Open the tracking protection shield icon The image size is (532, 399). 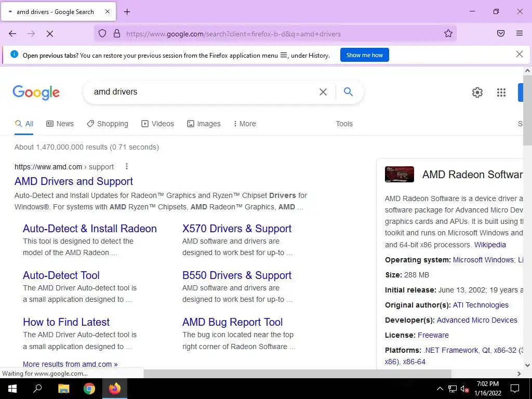tap(102, 33)
